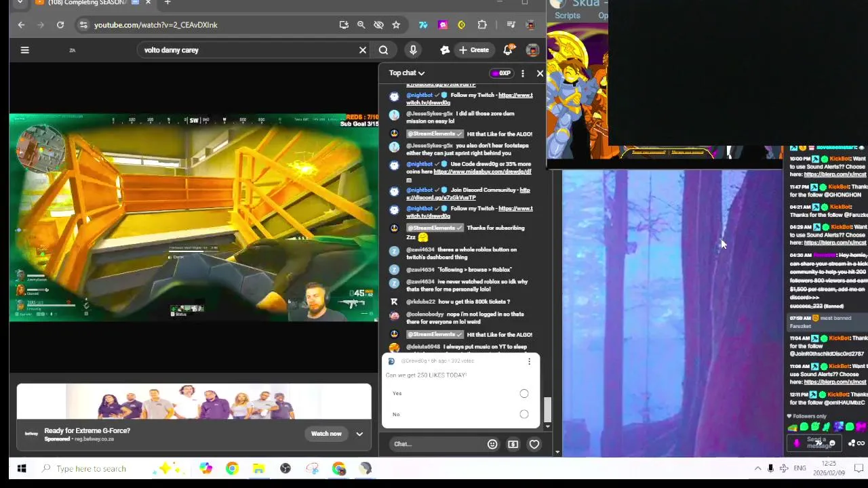
Task: Click the crossed-eye tracking protection icon
Action: (x=378, y=25)
